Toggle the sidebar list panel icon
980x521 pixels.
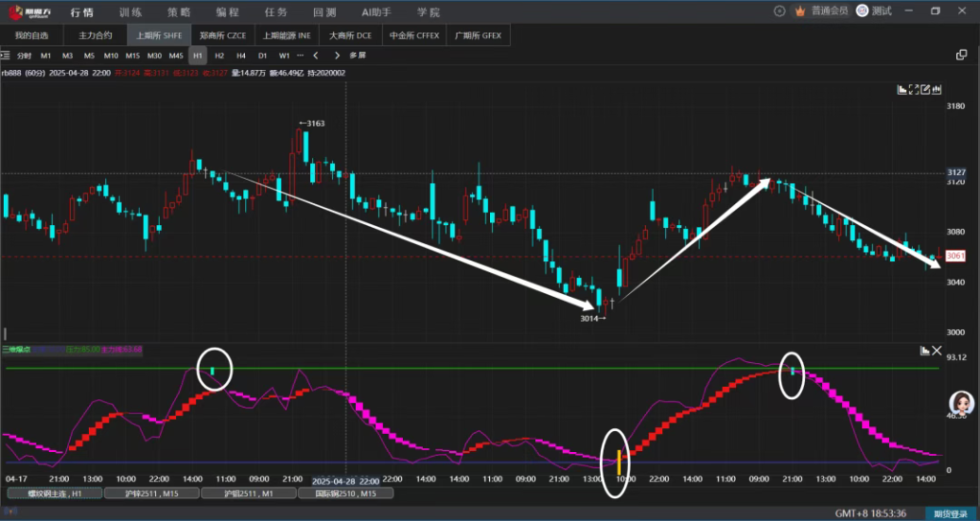[x=7, y=56]
